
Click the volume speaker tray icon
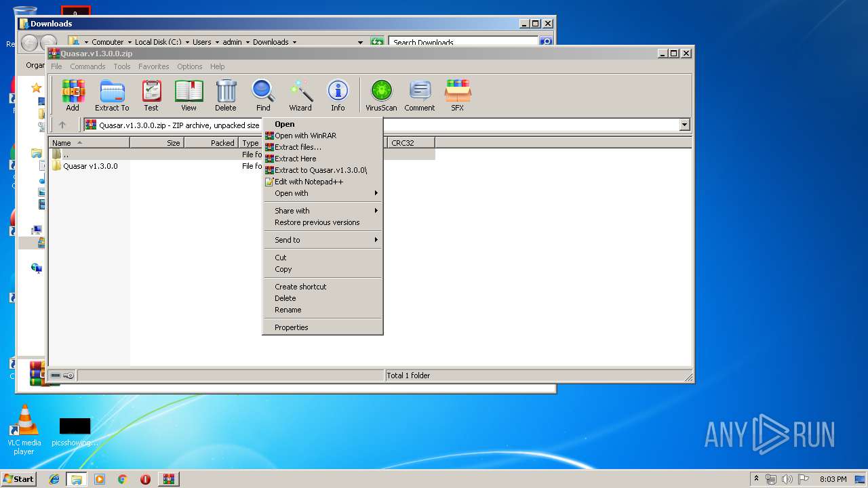[787, 479]
